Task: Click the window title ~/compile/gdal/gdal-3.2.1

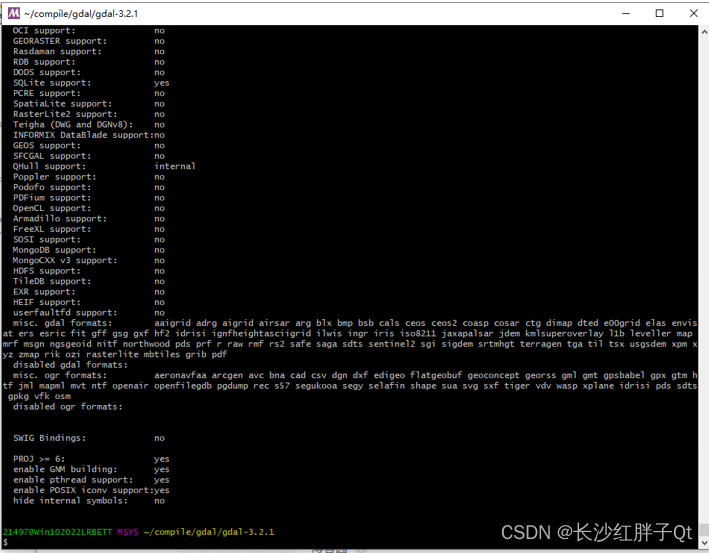Action: coord(81,14)
